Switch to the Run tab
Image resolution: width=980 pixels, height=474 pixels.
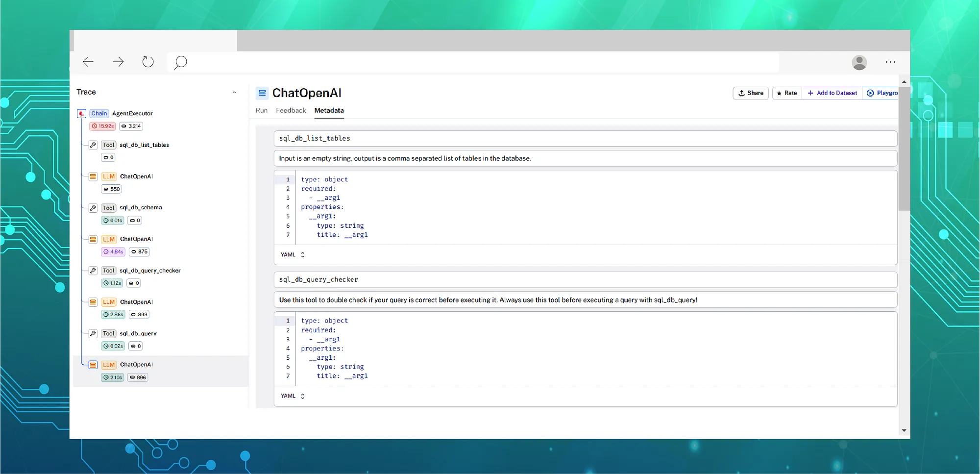[262, 110]
